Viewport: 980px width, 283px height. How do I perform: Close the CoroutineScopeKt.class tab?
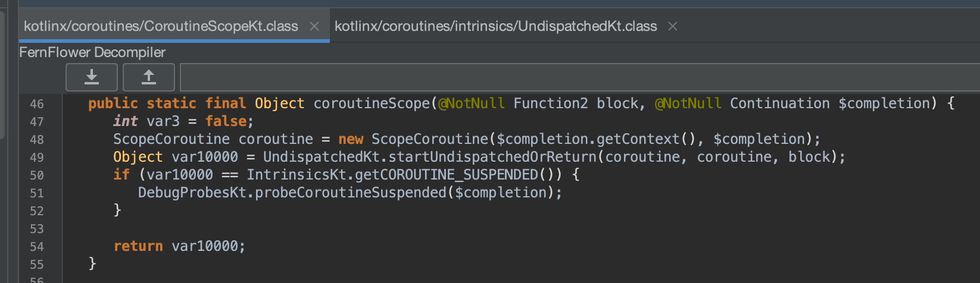point(314,27)
